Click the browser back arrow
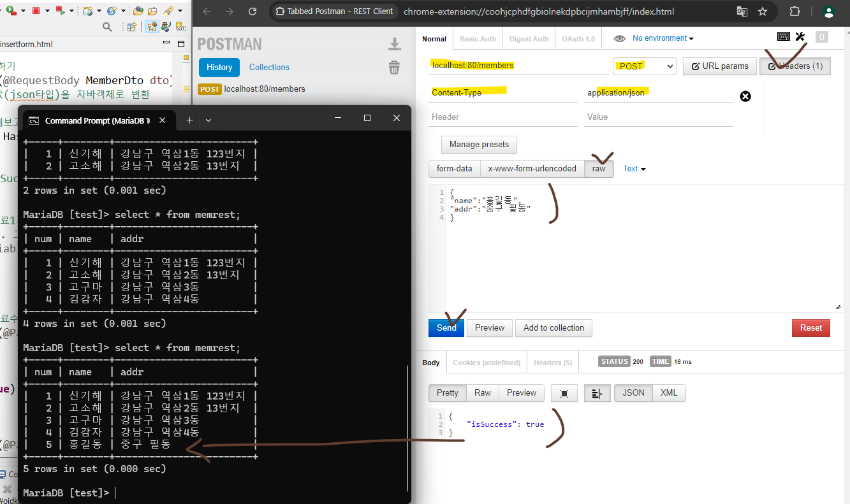Viewport: 850px width, 504px height. click(207, 11)
